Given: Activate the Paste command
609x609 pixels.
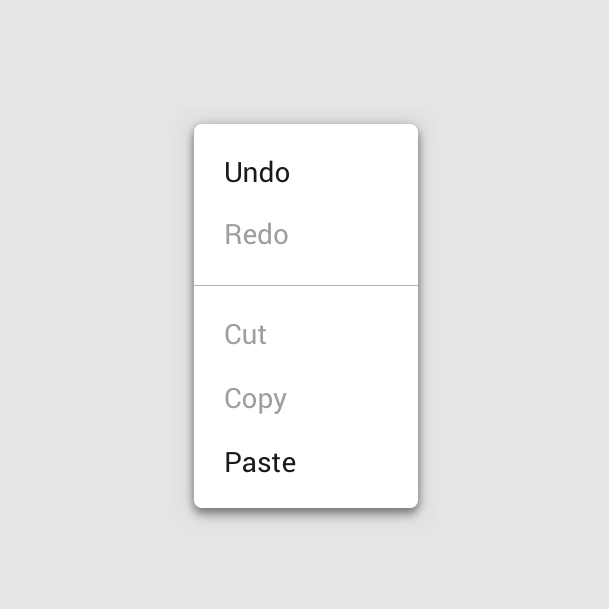Looking at the screenshot, I should pos(260,462).
